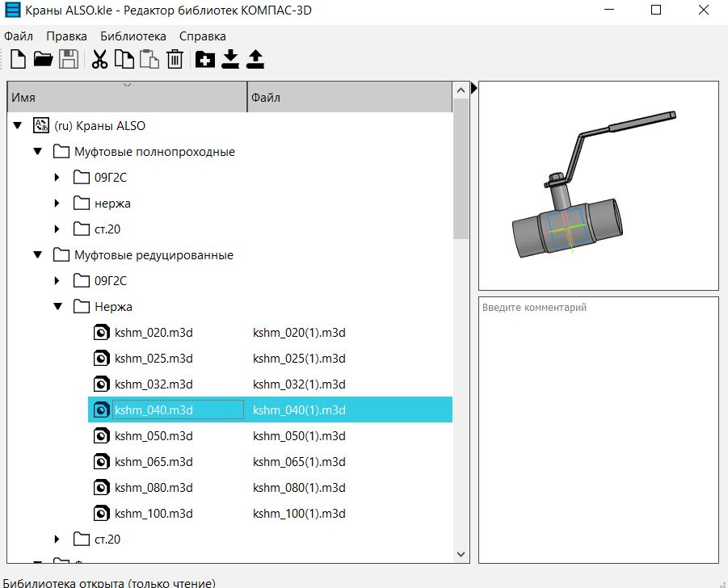Screen dimensions: 728x588
Task: Collapse Муфтовые полнопроходные folder
Action: [x=38, y=151]
